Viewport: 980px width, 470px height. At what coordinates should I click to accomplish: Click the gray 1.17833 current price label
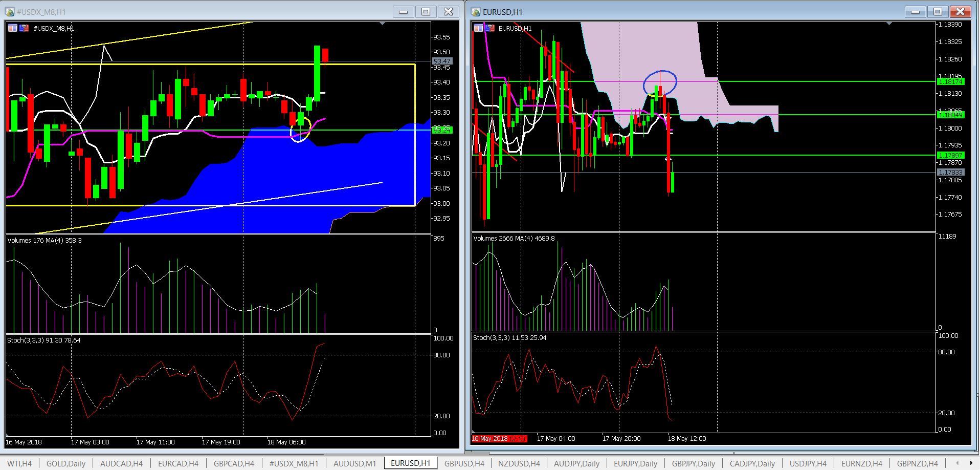point(950,173)
